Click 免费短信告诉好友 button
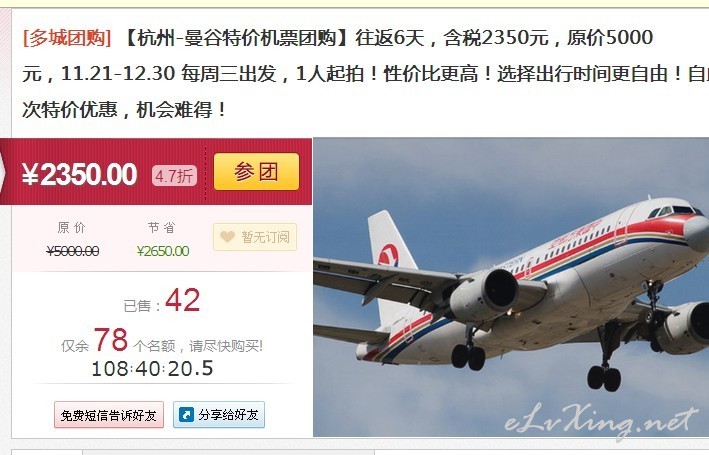This screenshot has width=709, height=455. [109, 415]
